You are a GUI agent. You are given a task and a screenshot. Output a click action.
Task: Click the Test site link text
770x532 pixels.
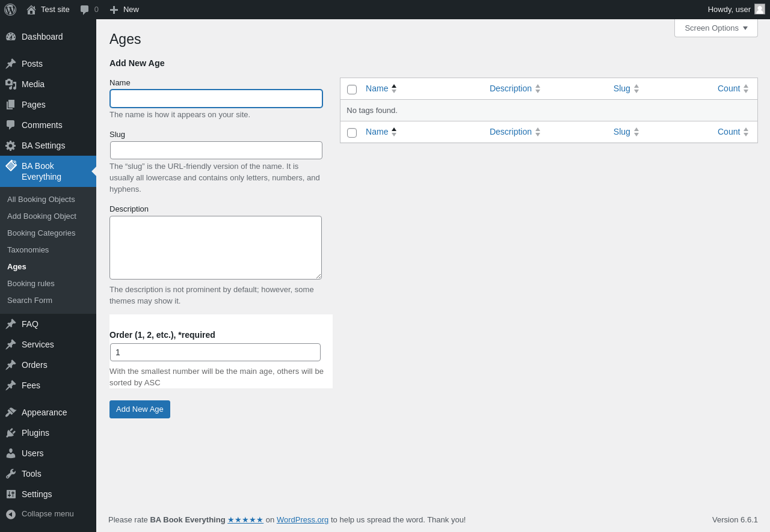pos(55,10)
